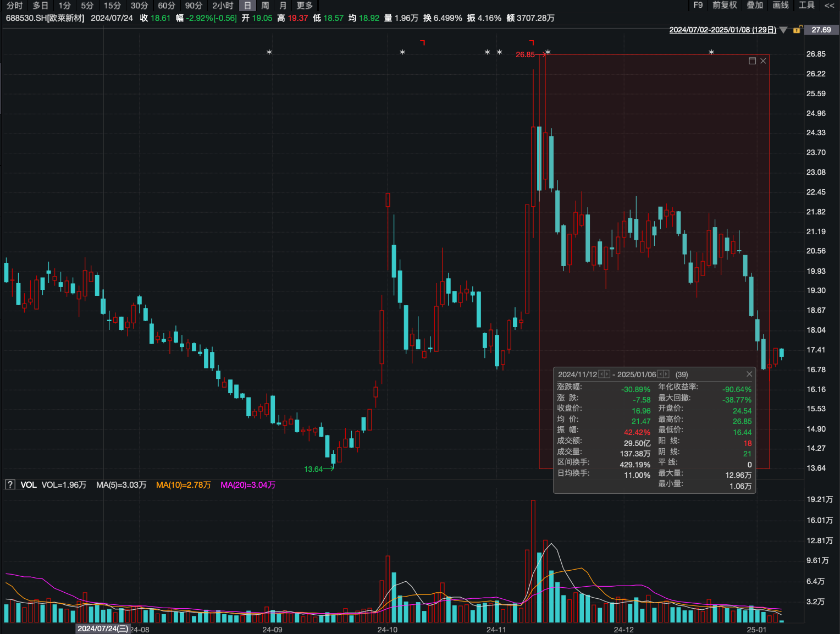
Task: Click the F9 shortcut button
Action: [698, 5]
